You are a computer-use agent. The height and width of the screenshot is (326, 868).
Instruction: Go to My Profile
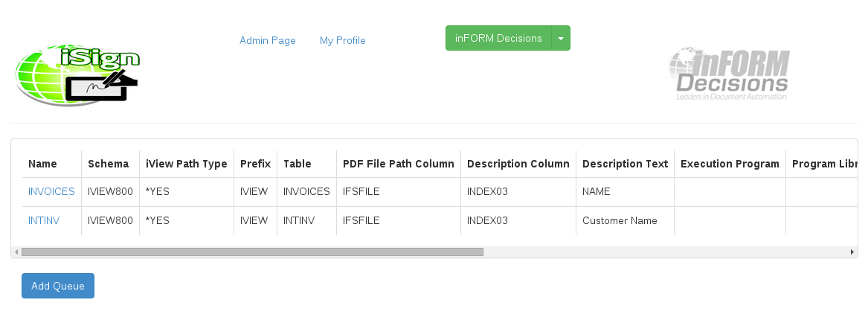pyautogui.click(x=342, y=40)
